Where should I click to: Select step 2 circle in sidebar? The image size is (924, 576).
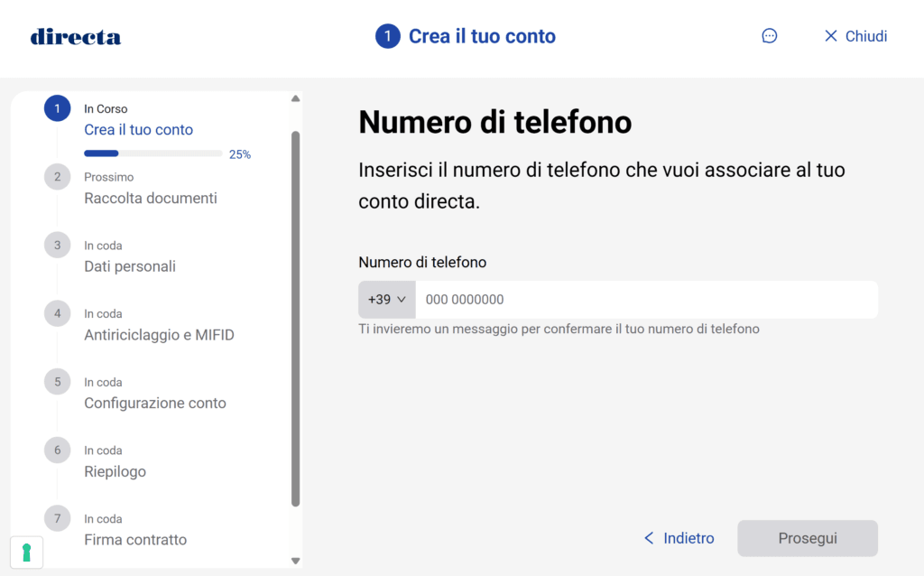[x=57, y=177]
